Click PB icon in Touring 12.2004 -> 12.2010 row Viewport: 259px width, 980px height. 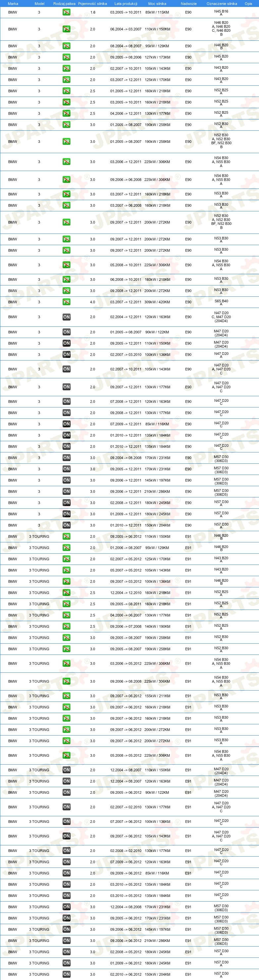(x=66, y=593)
